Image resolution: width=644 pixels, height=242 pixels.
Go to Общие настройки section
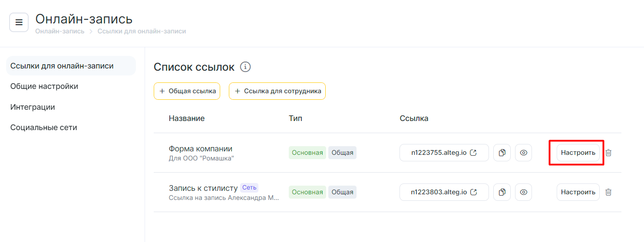click(44, 86)
